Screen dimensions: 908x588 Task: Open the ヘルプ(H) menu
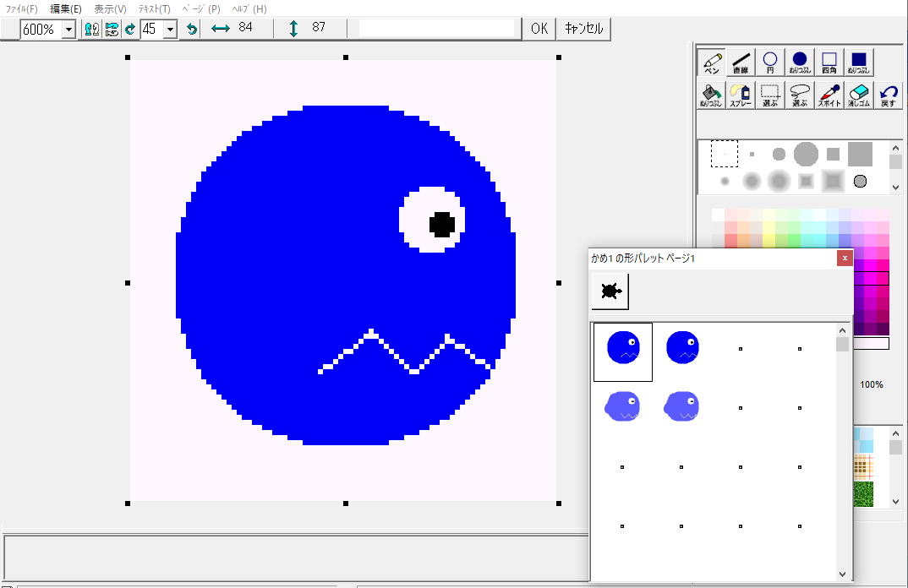click(249, 8)
